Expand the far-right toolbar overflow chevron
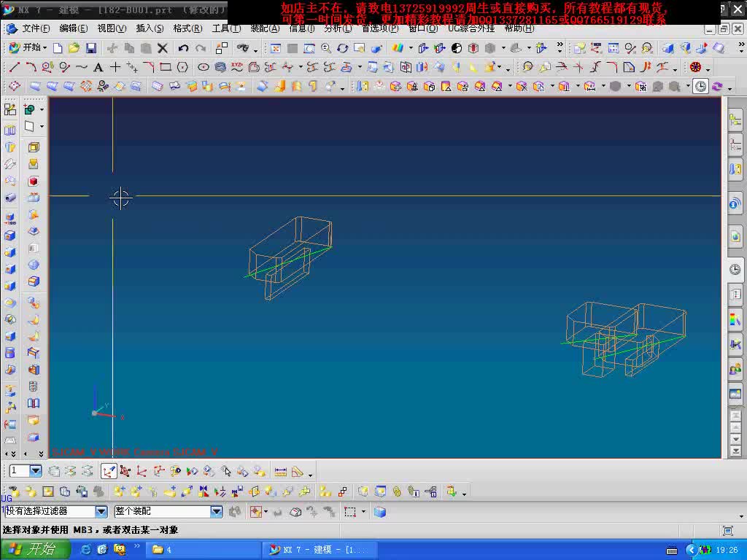The image size is (747, 560). point(741,47)
